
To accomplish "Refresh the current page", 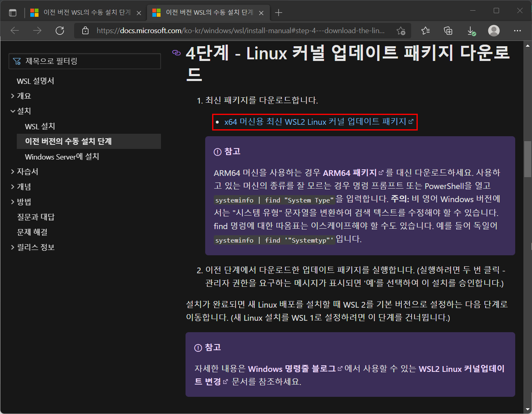I will (60, 31).
